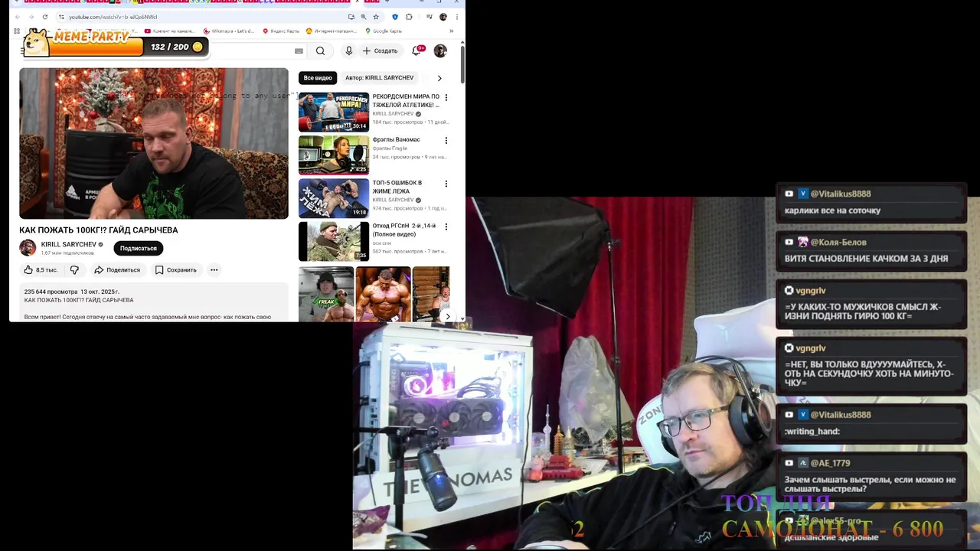Open the 'РЕКОРДСМЕН МИРА' video thumbnail
Viewport: 980px width, 551px height.
click(x=334, y=112)
